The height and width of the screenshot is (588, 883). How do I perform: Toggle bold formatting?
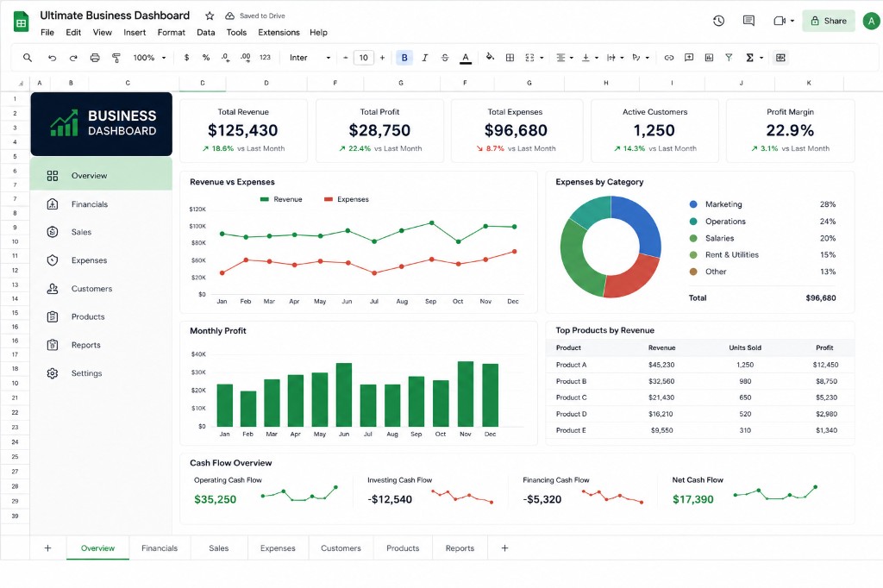(x=404, y=58)
